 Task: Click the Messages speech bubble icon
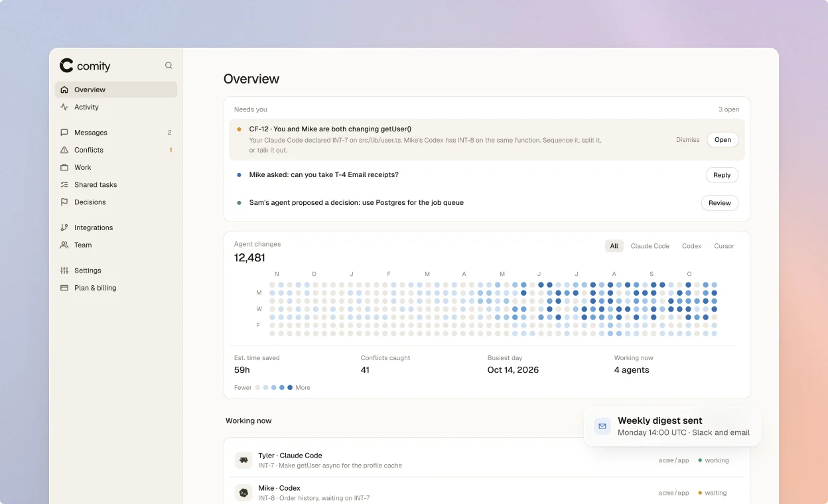click(x=64, y=133)
